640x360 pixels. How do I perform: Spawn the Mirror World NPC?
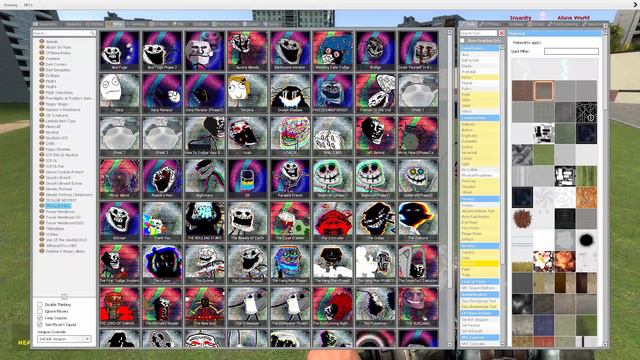(119, 179)
